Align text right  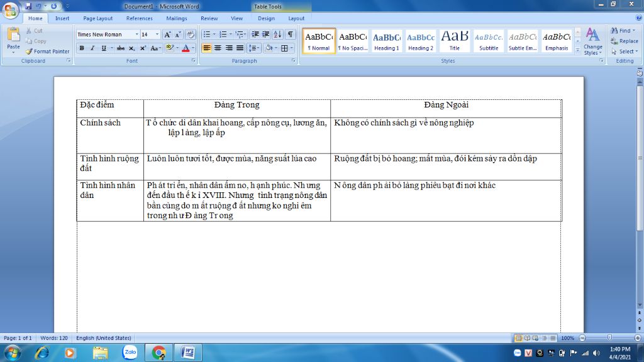pos(229,48)
